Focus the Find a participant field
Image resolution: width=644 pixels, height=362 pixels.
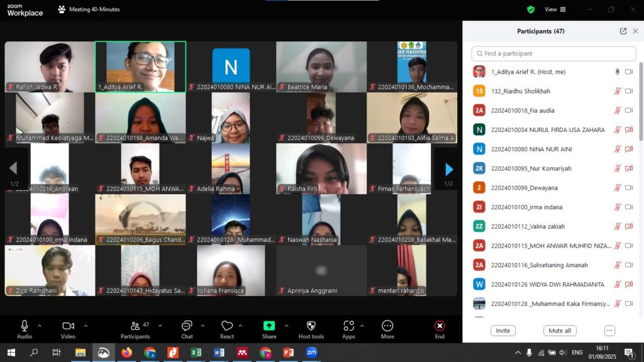coord(553,53)
